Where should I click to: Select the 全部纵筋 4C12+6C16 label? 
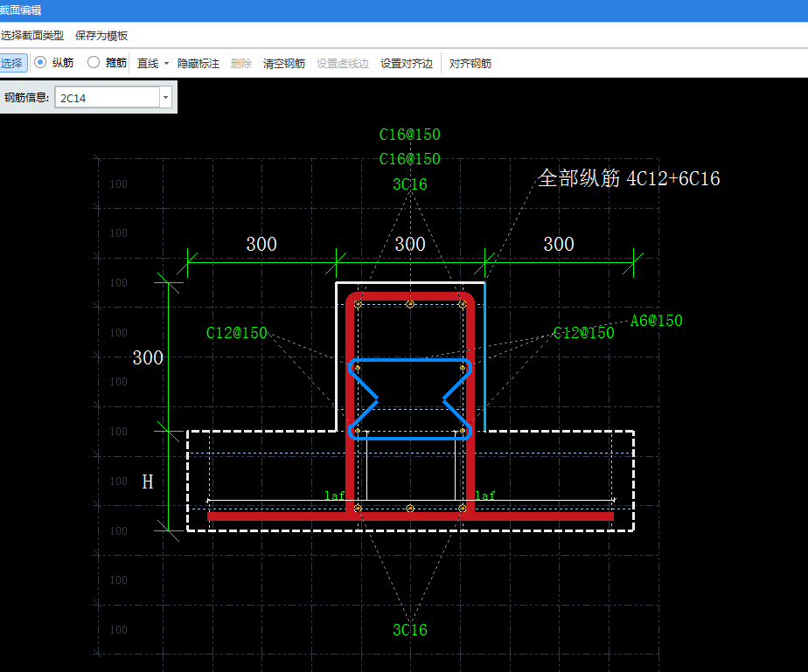pos(629,178)
